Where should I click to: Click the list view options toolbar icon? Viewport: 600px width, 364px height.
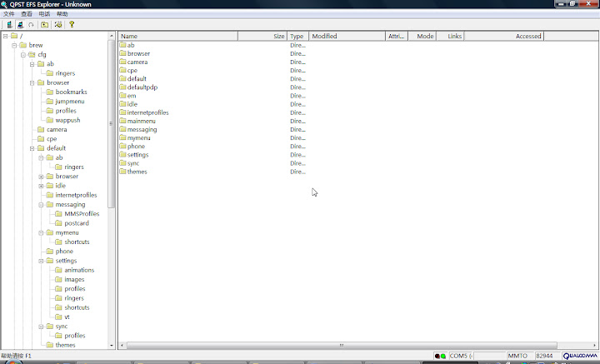(58, 25)
